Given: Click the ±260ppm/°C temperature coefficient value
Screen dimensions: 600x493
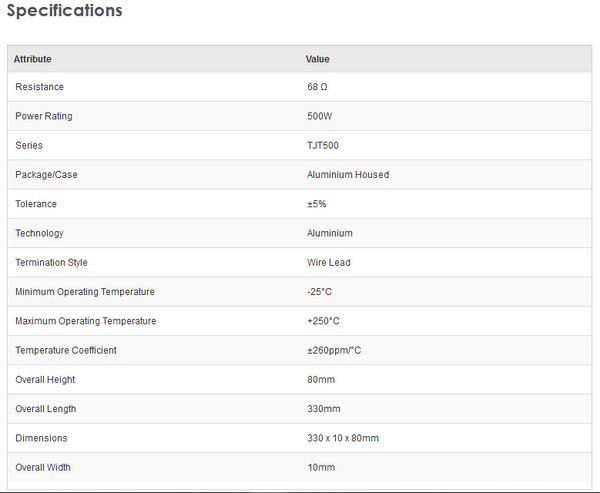Looking at the screenshot, I should click(336, 350).
